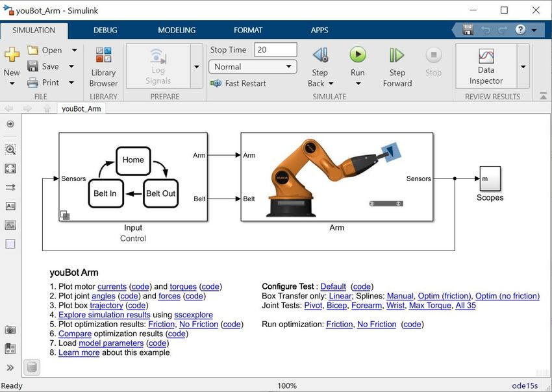Open the Data Inspector
This screenshot has width=552, height=392.
point(486,66)
